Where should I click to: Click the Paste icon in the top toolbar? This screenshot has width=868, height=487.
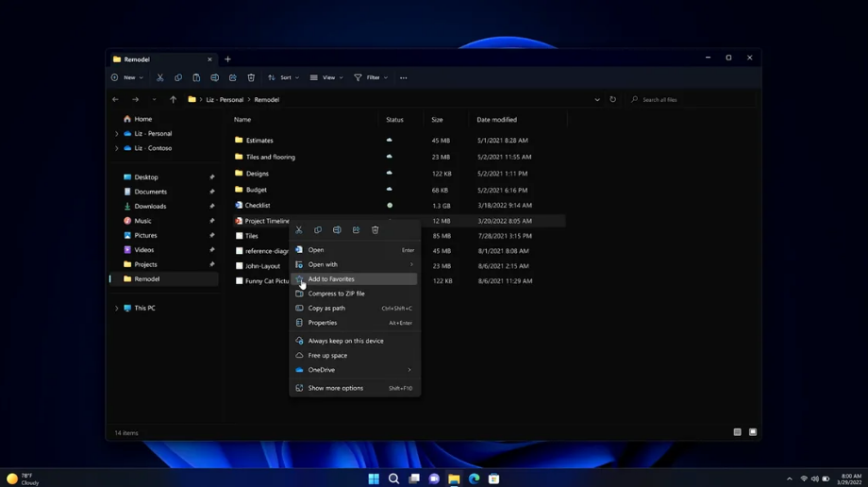point(196,77)
